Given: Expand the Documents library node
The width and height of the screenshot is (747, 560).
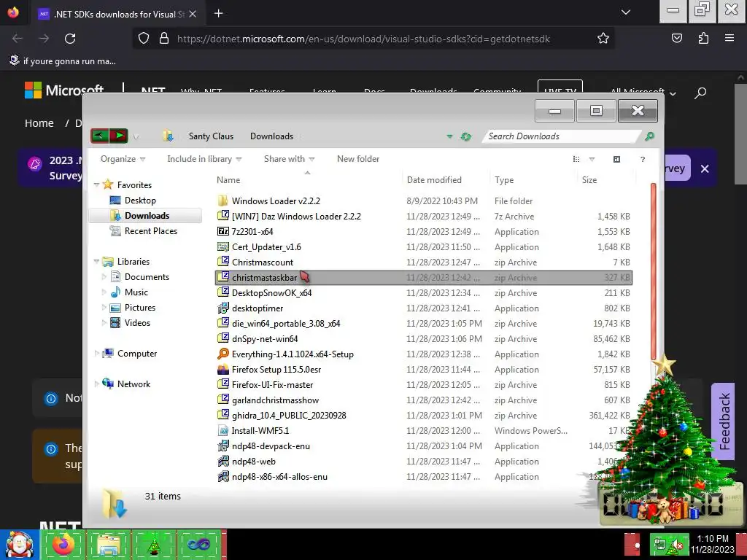Looking at the screenshot, I should pyautogui.click(x=104, y=276).
